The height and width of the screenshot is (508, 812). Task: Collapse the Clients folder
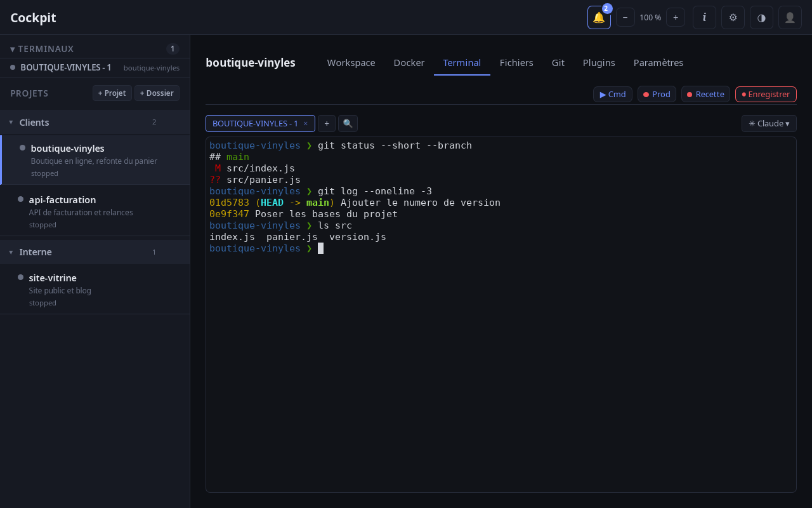click(x=11, y=122)
